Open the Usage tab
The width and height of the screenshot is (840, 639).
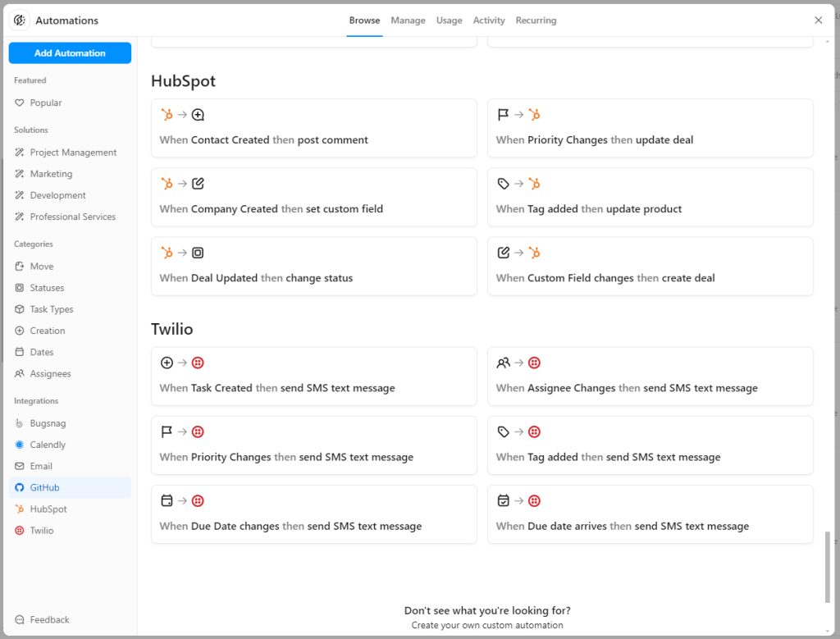tap(449, 21)
